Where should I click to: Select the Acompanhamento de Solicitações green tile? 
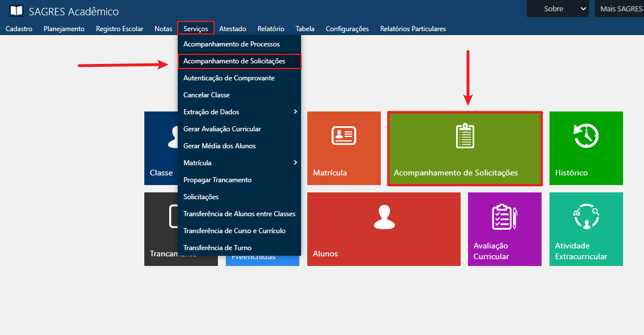click(x=465, y=148)
